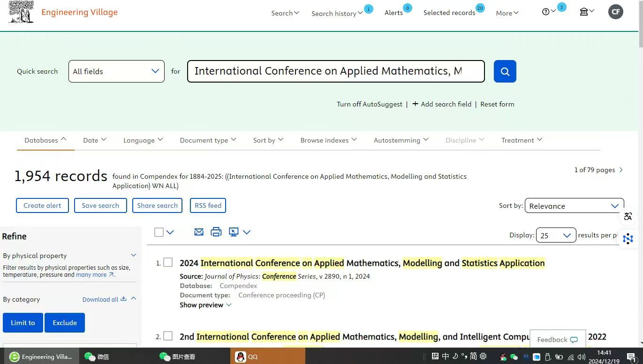Click the translate icon on right edge
Image resolution: width=643 pixels, height=364 pixels.
[x=628, y=216]
